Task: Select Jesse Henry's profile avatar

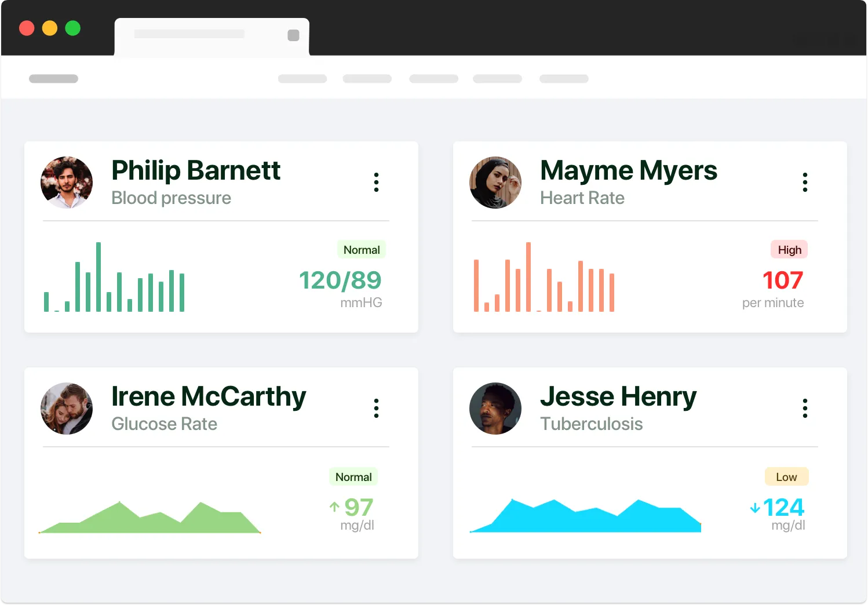Action: pos(495,408)
